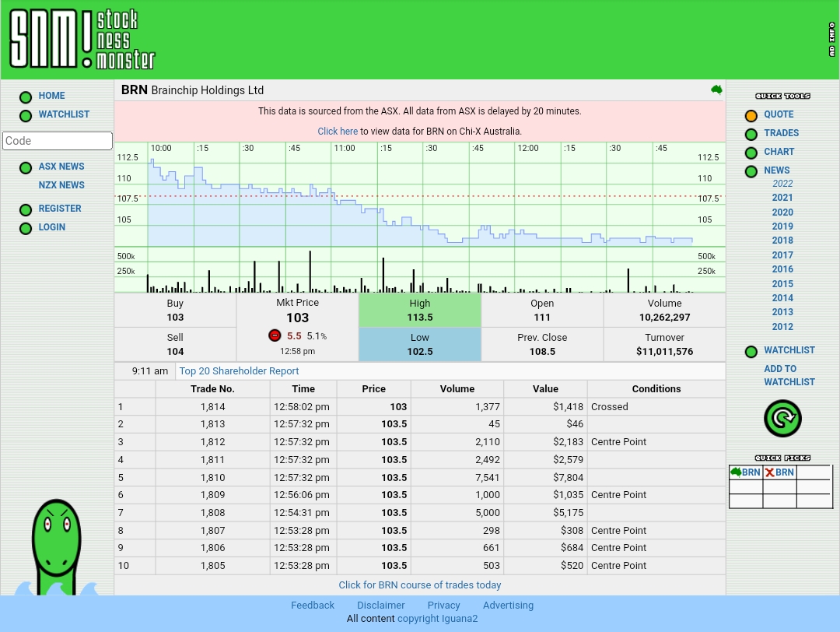Click the green bullet beside ASX NEWS
Image resolution: width=840 pixels, height=632 pixels.
tap(26, 168)
